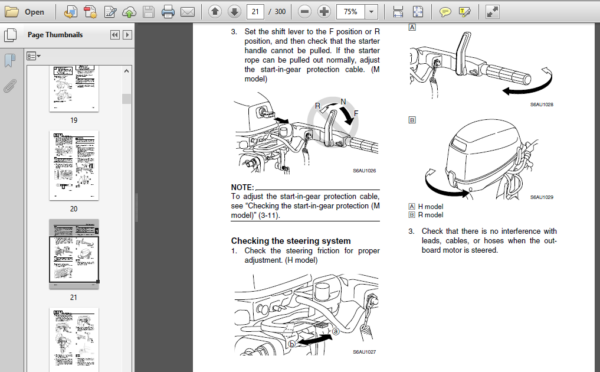
Task: Click the 'Page Thumbnails' panel title
Action: tap(55, 34)
